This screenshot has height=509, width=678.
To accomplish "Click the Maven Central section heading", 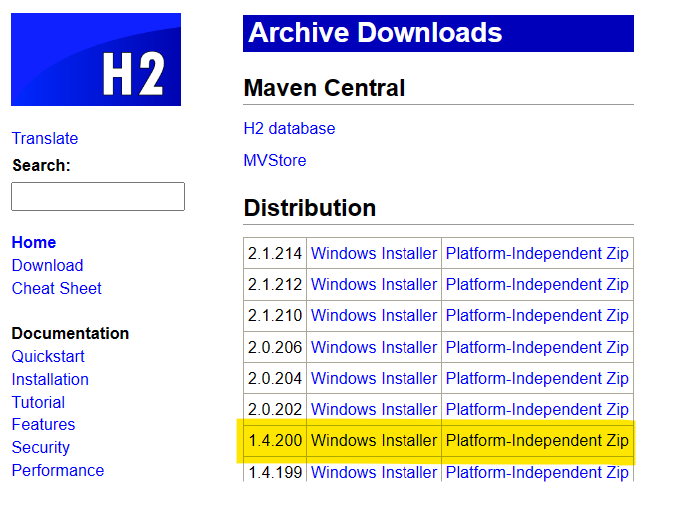I will pos(324,88).
